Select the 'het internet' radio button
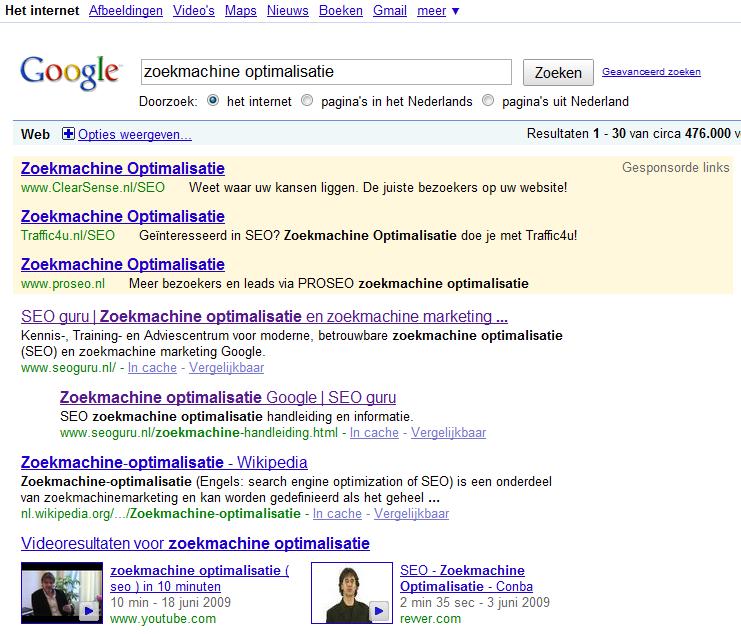741x634 pixels. click(213, 100)
